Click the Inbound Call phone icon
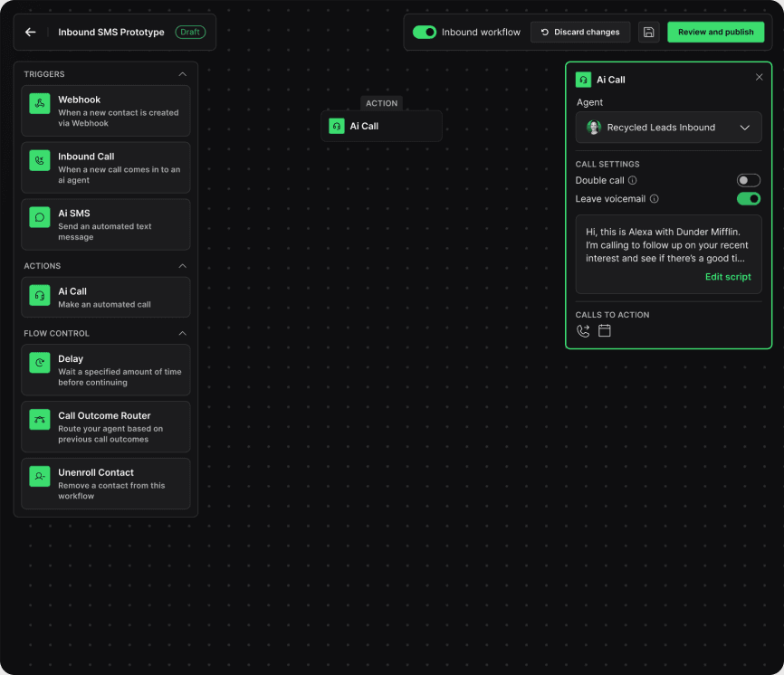784x675 pixels. click(40, 160)
